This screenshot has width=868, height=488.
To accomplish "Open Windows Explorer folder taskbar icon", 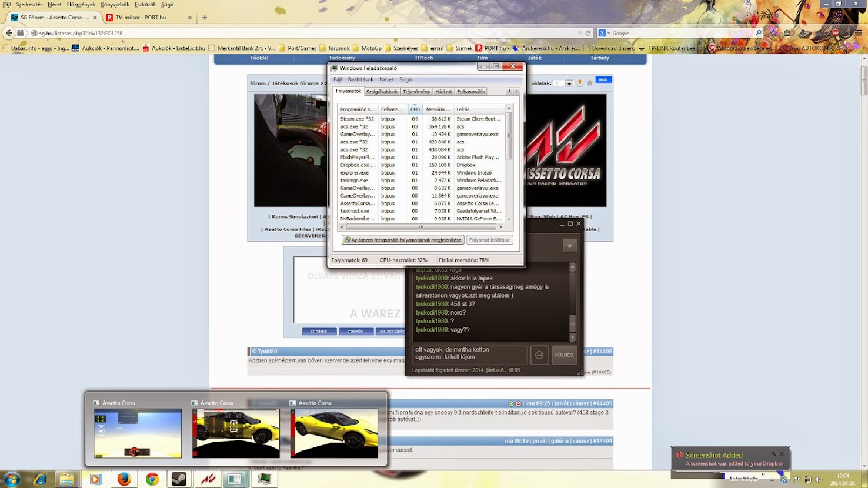I will click(67, 479).
